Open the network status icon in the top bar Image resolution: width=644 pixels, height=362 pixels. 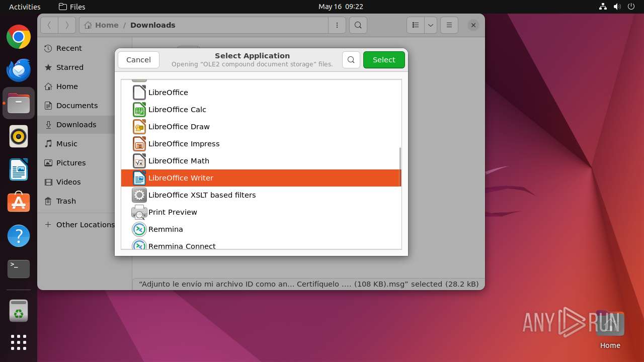pyautogui.click(x=603, y=7)
